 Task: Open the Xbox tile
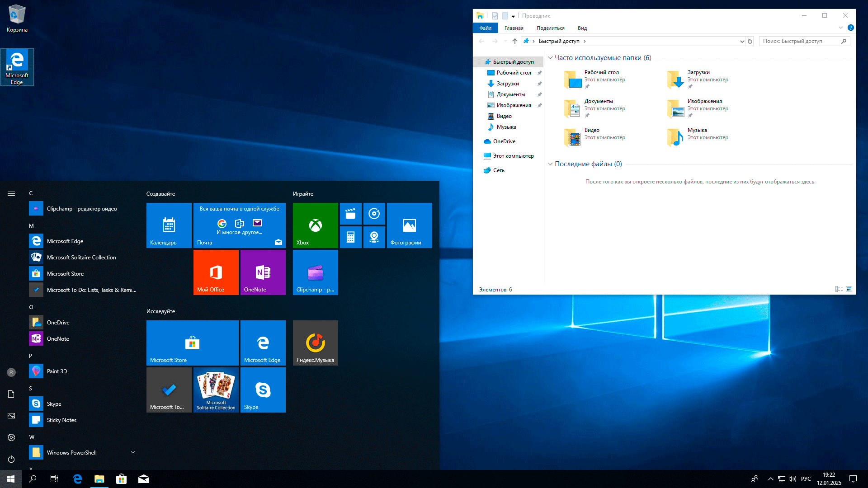coord(315,225)
